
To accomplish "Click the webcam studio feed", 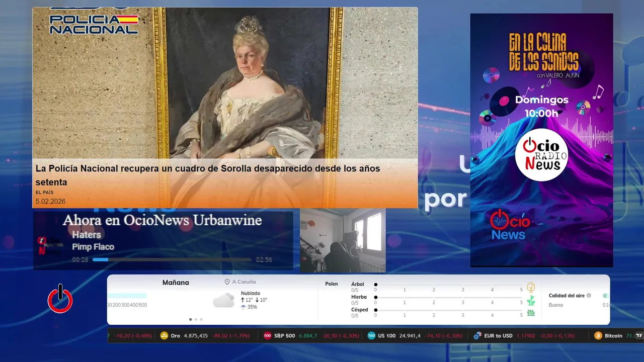I will click(x=343, y=240).
